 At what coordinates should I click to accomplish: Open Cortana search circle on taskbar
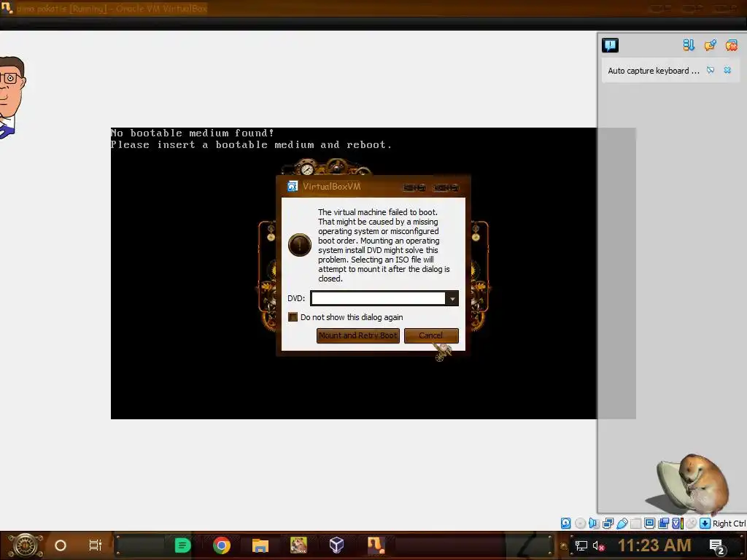click(61, 545)
